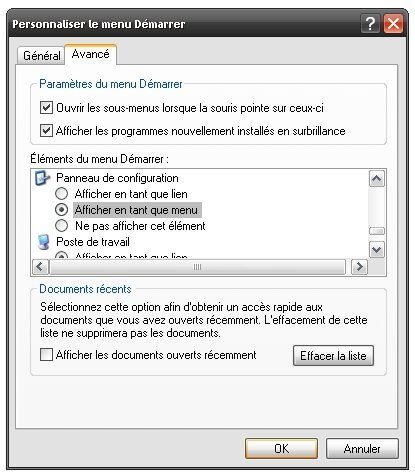The width and height of the screenshot is (415, 476).
Task: Click the Effacer la liste button
Action: click(x=333, y=356)
